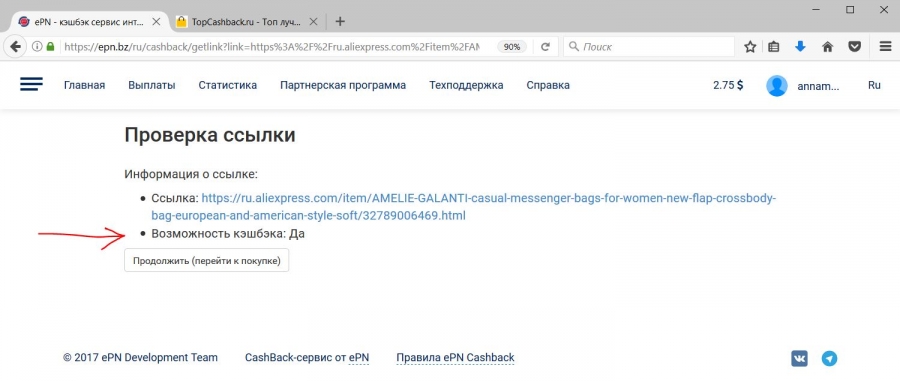
Task: Open a new tab with plus icon
Action: tap(340, 22)
